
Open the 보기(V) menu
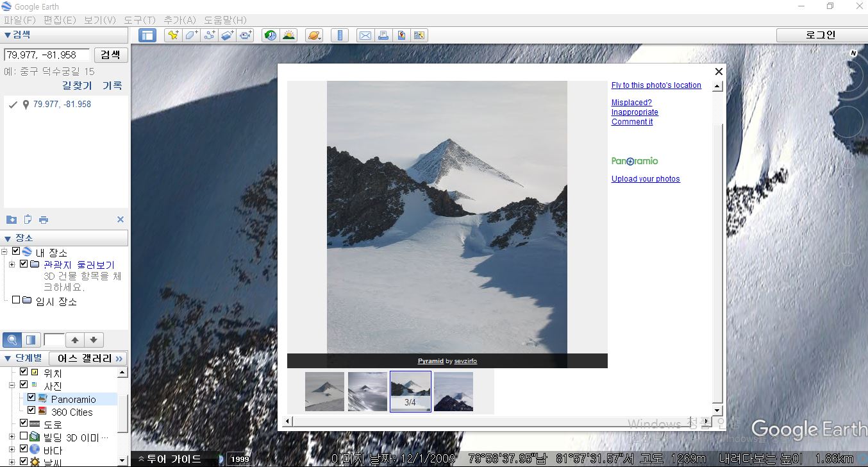coord(100,20)
